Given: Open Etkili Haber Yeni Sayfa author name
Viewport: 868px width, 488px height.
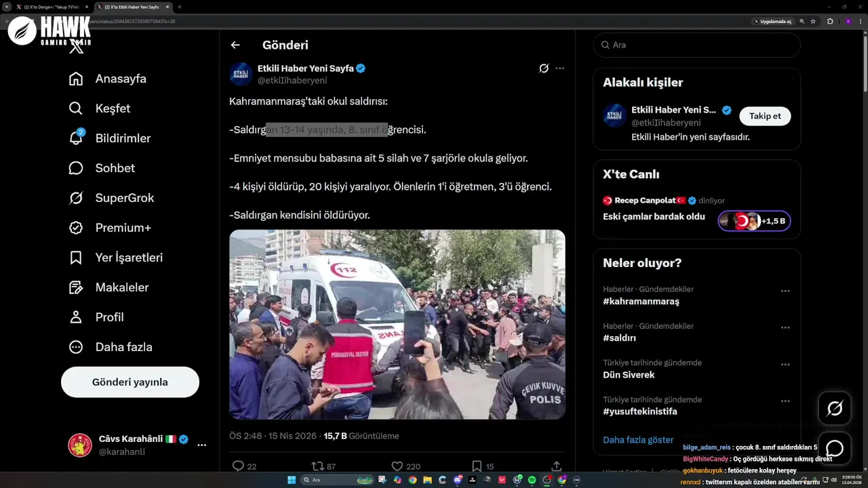Looking at the screenshot, I should click(x=306, y=68).
